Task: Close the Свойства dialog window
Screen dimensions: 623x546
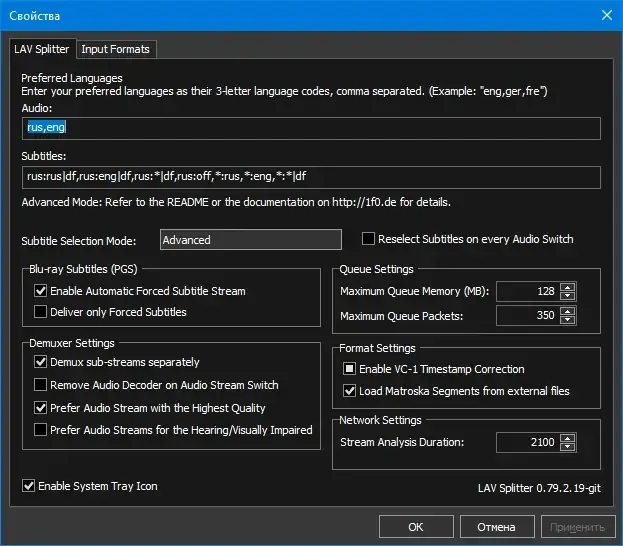Action: (x=606, y=15)
